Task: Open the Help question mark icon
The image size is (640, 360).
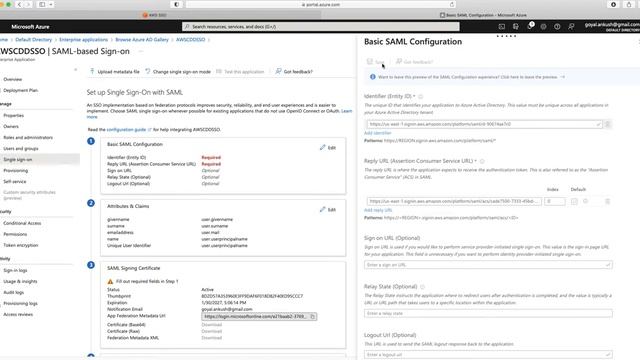Action: (557, 27)
